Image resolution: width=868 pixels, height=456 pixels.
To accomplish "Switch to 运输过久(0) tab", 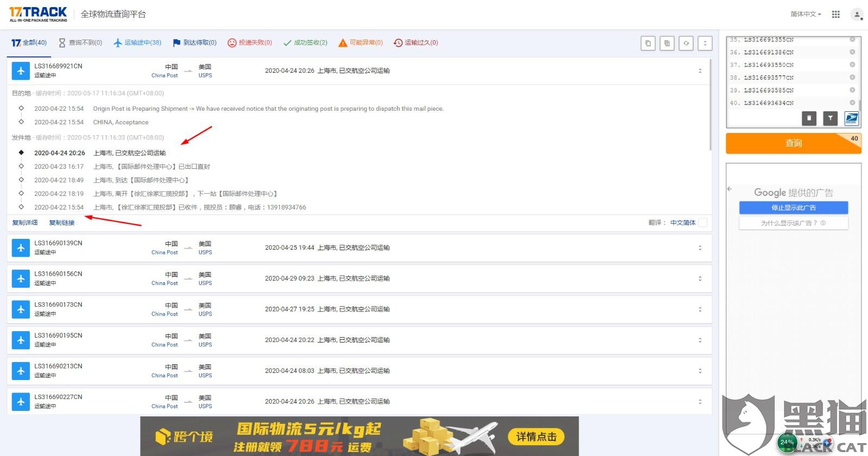I will point(416,43).
